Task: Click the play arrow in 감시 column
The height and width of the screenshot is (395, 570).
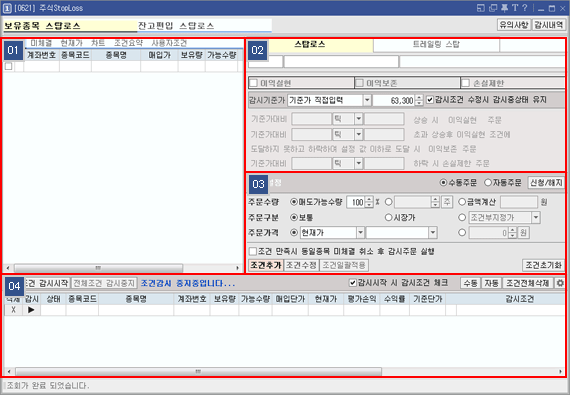Action: point(31,310)
